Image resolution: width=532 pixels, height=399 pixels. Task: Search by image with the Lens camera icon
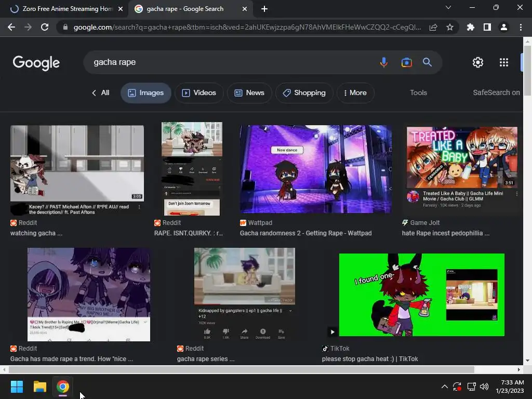pos(406,62)
